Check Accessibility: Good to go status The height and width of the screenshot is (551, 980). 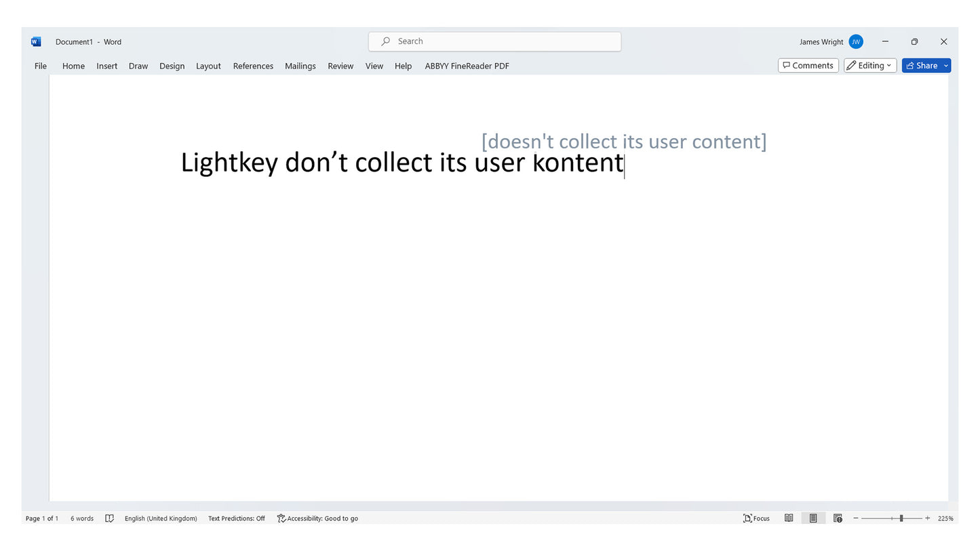(x=317, y=518)
